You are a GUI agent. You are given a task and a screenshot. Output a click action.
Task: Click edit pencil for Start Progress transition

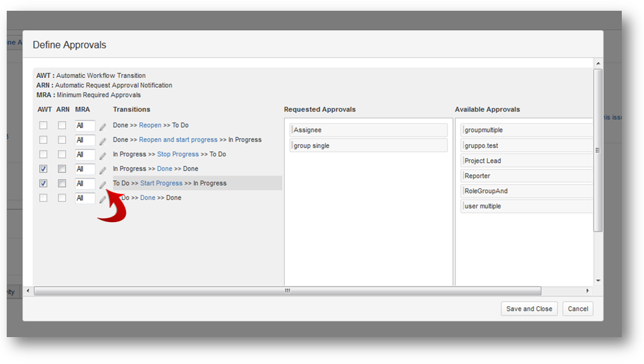click(103, 184)
